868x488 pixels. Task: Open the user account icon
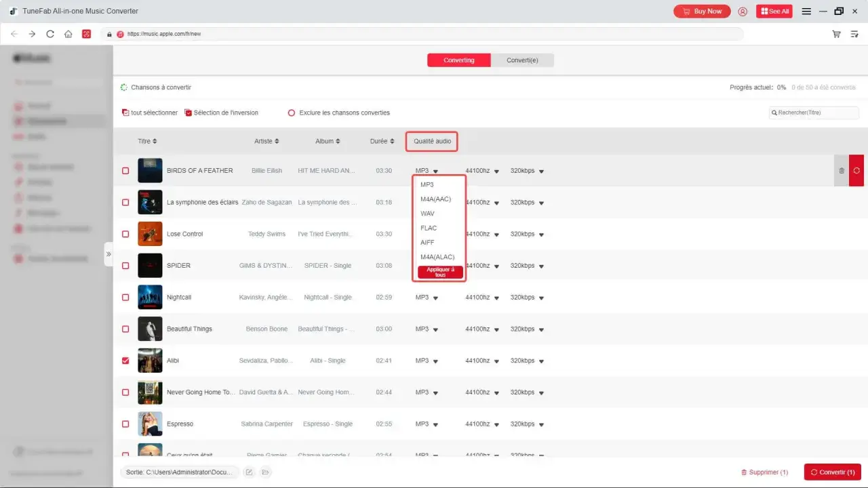(x=743, y=12)
